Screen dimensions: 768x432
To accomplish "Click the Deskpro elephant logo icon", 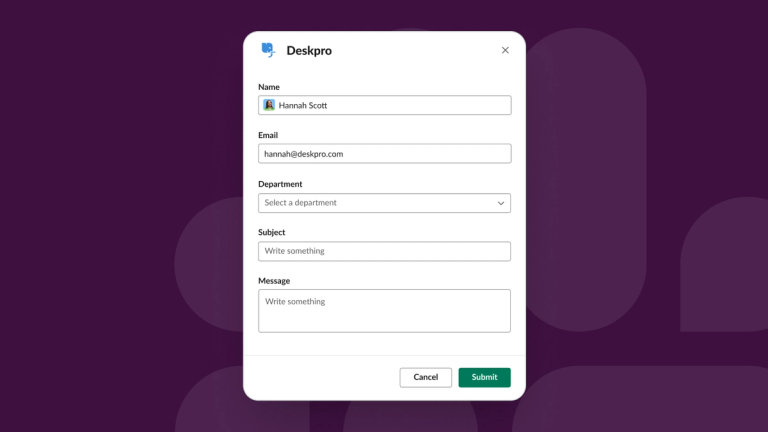I will [x=268, y=50].
